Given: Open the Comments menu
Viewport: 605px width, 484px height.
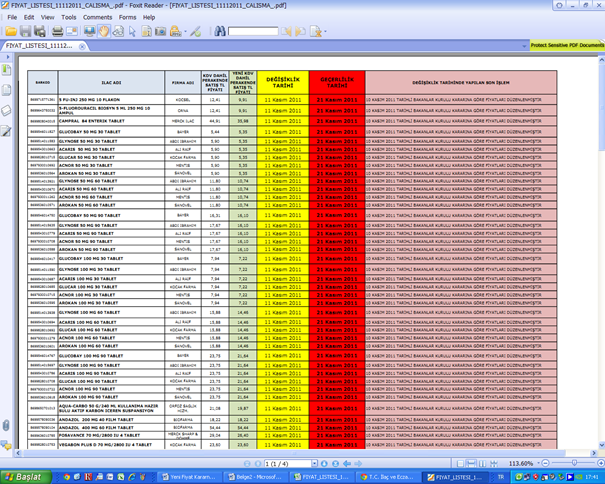Looking at the screenshot, I should click(97, 17).
